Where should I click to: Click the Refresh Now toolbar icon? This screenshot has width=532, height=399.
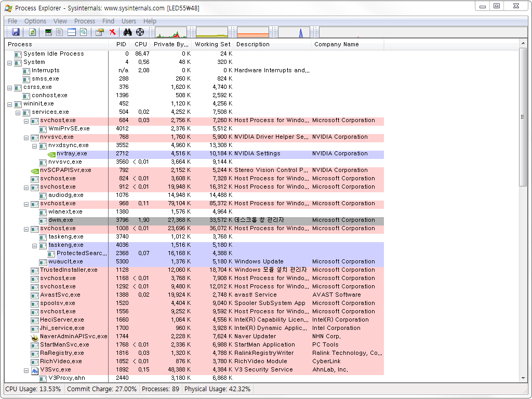pos(33,32)
